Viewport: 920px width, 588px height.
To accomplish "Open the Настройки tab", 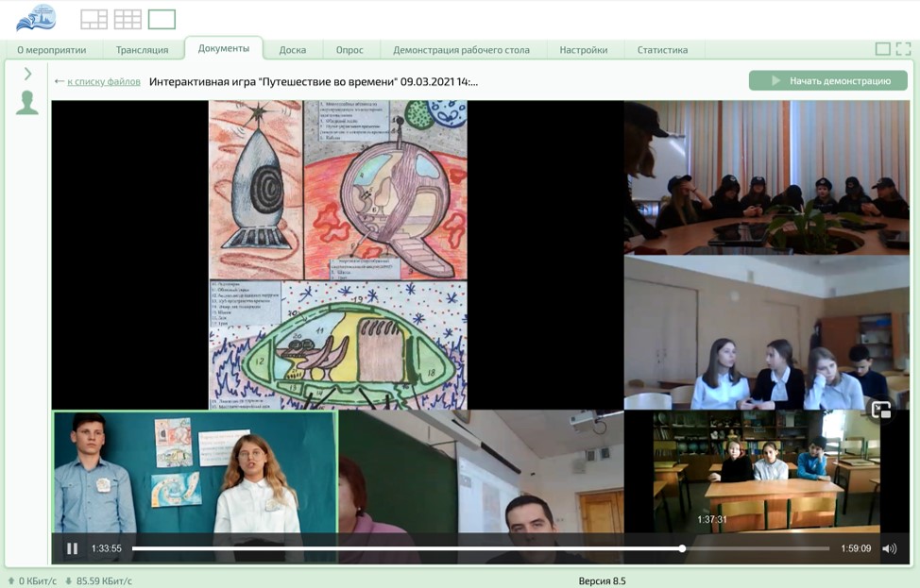I will (x=583, y=50).
